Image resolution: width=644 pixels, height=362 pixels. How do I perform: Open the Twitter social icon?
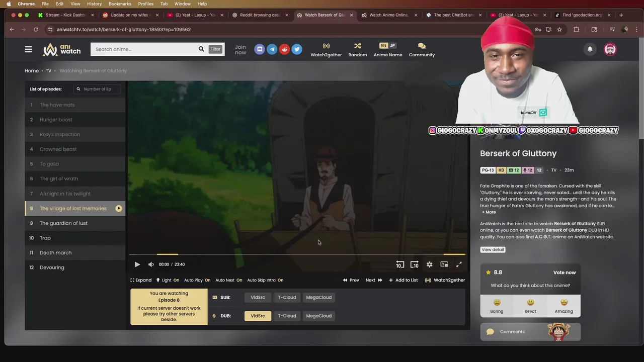tap(297, 49)
